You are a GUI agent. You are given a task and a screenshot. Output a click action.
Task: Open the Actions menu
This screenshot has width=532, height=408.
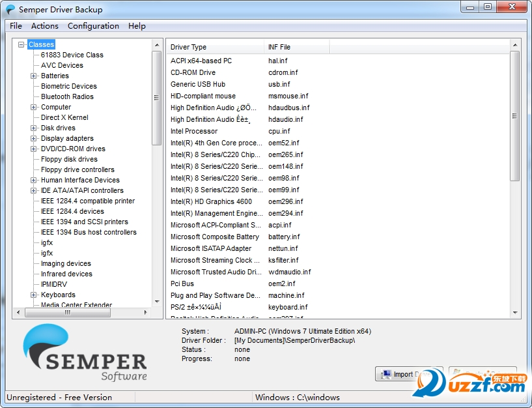[45, 26]
